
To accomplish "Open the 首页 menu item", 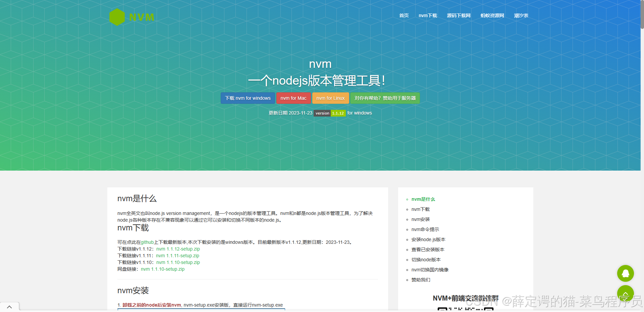I will [x=404, y=15].
